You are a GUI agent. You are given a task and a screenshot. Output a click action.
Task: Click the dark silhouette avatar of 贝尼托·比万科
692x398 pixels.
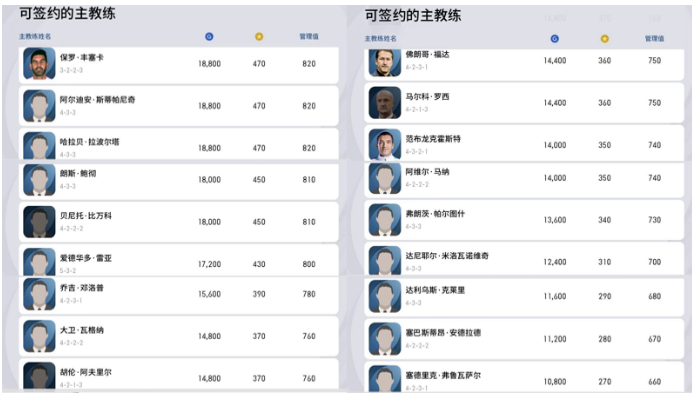tap(39, 222)
